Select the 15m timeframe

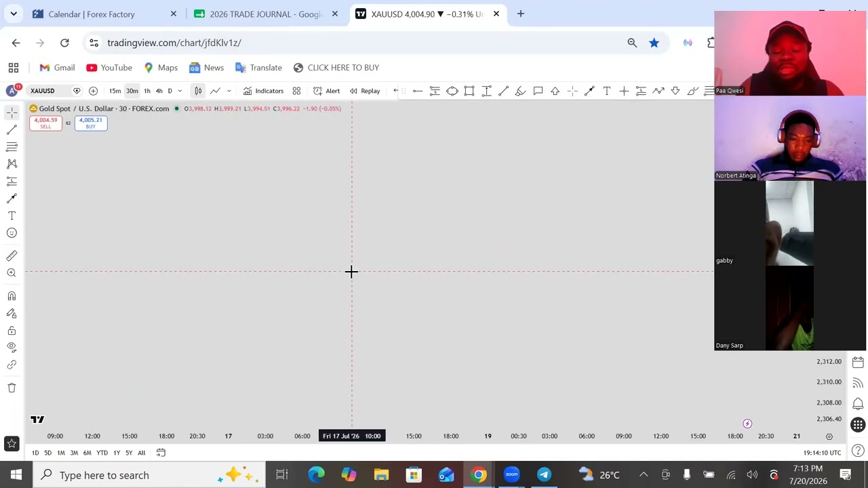[x=115, y=91]
